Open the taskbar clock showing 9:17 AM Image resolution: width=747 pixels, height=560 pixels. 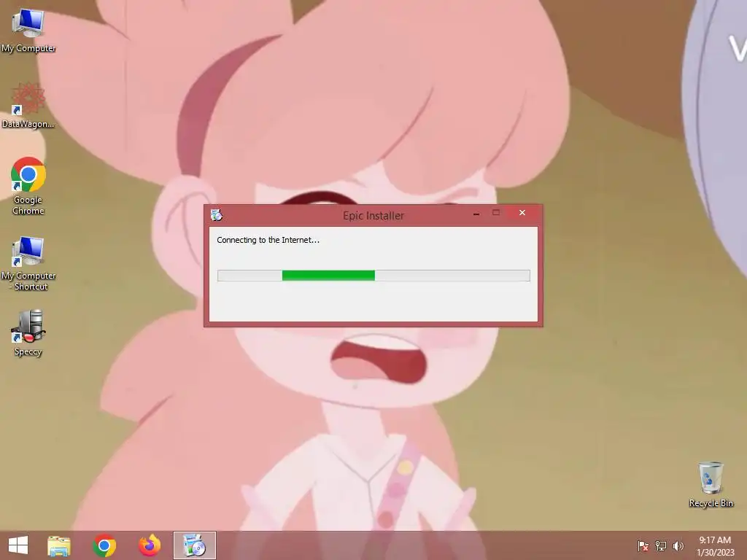point(715,546)
